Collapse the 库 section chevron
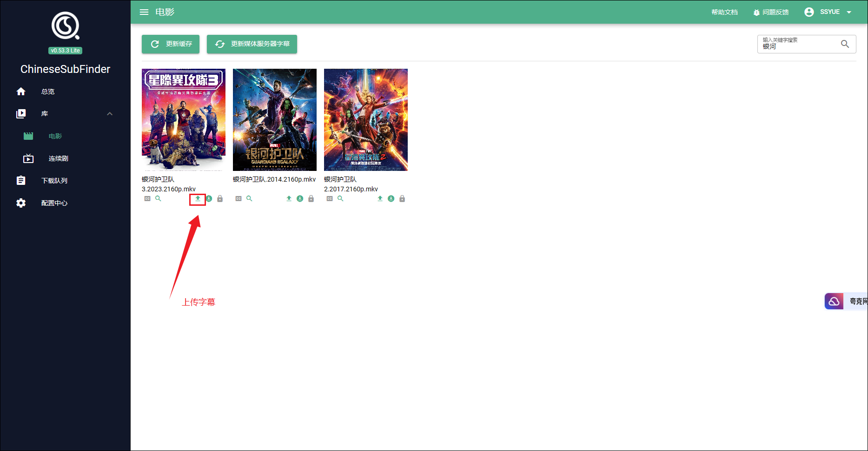 [110, 114]
